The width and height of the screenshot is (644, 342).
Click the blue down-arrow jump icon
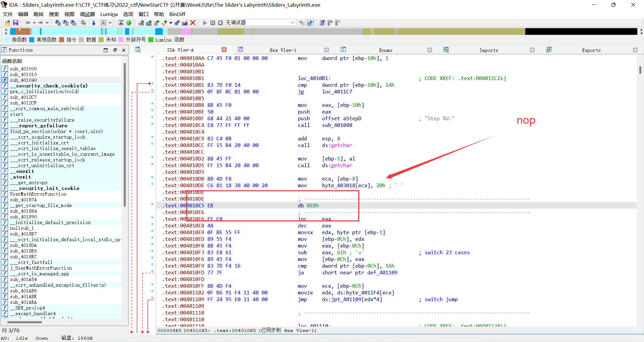click(94, 23)
